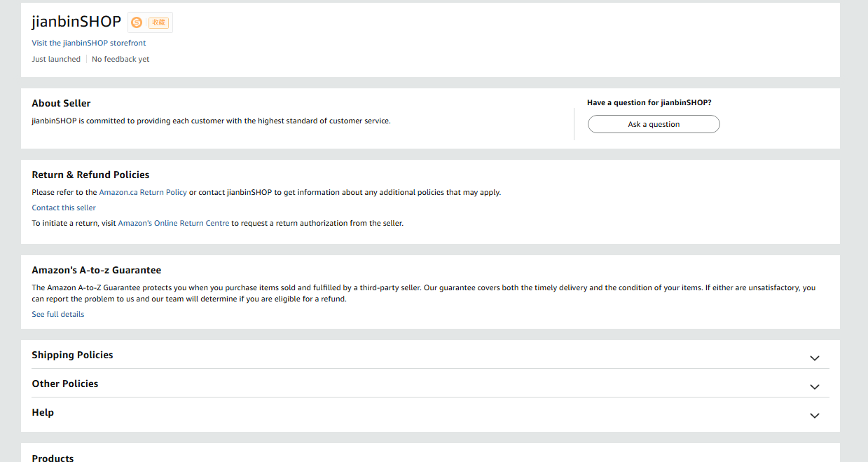Open the Shipping Policies section heading

[x=72, y=355]
